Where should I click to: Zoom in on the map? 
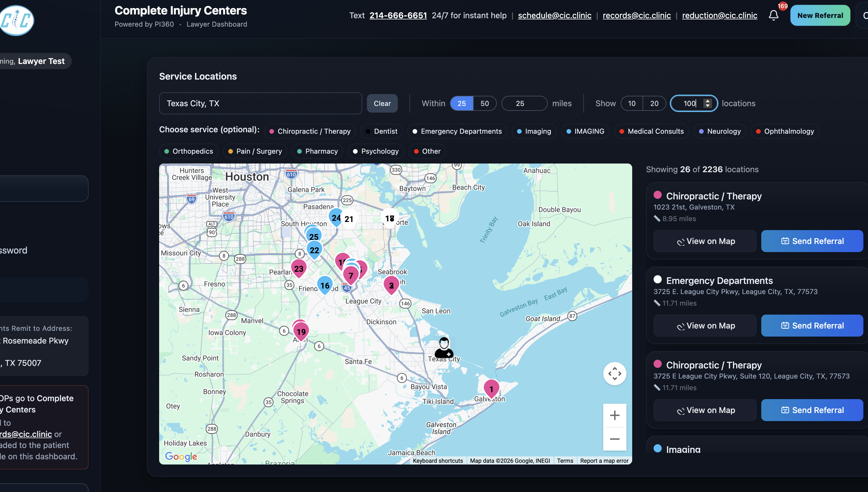click(x=614, y=415)
